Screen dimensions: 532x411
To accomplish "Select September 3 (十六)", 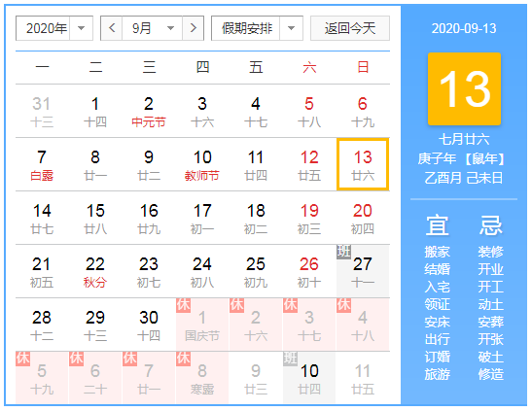I will pyautogui.click(x=202, y=111).
